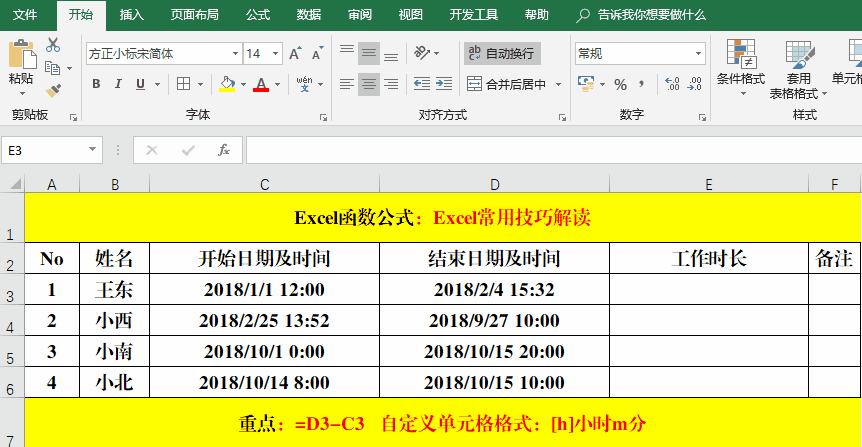Screen dimensions: 862x447
Task: Apply comma style number format
Action: pyautogui.click(x=642, y=84)
